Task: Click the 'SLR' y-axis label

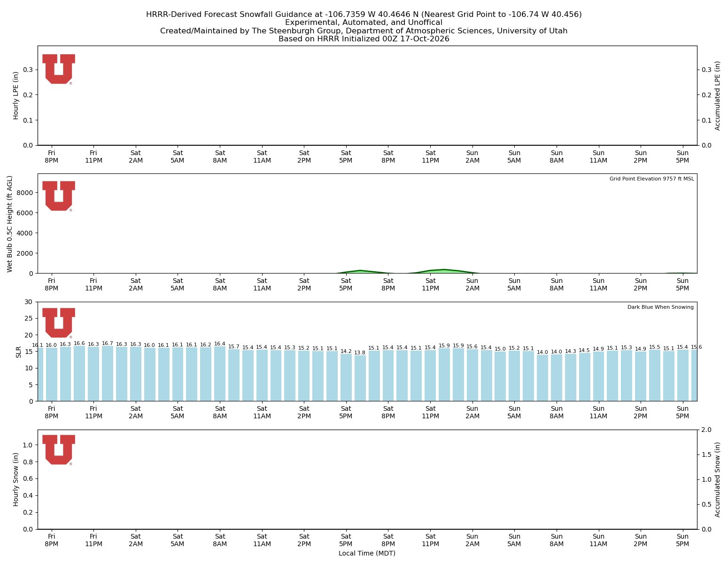Action: pos(19,352)
